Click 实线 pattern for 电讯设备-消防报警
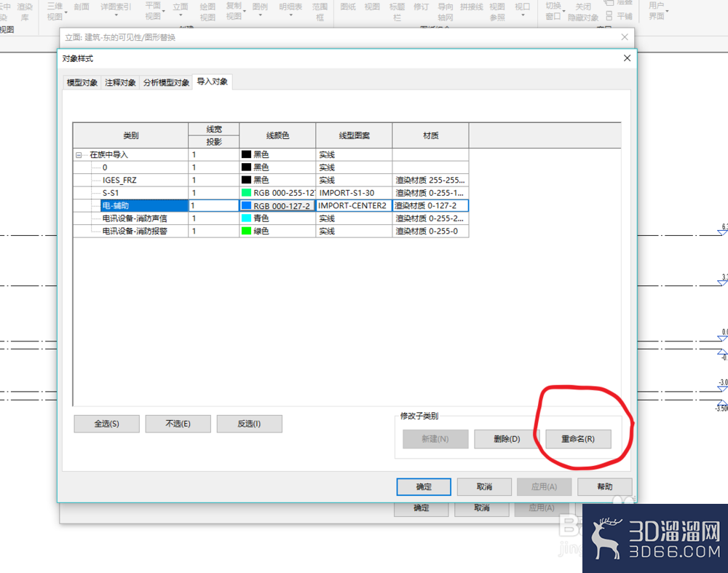The image size is (728, 573). point(355,231)
